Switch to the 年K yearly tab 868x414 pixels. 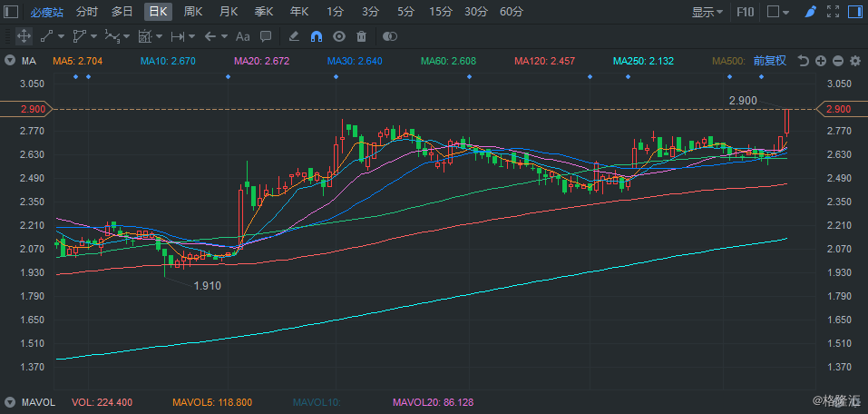(299, 12)
